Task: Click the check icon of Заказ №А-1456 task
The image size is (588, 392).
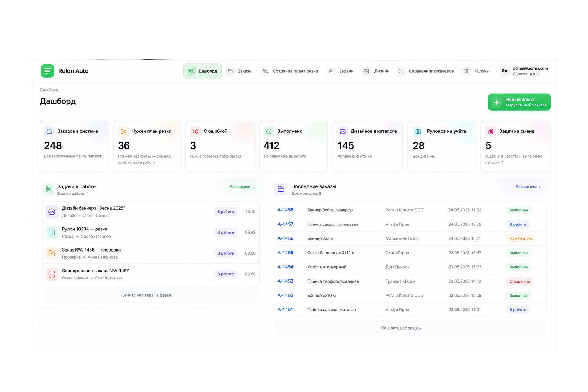Action: 52,253
